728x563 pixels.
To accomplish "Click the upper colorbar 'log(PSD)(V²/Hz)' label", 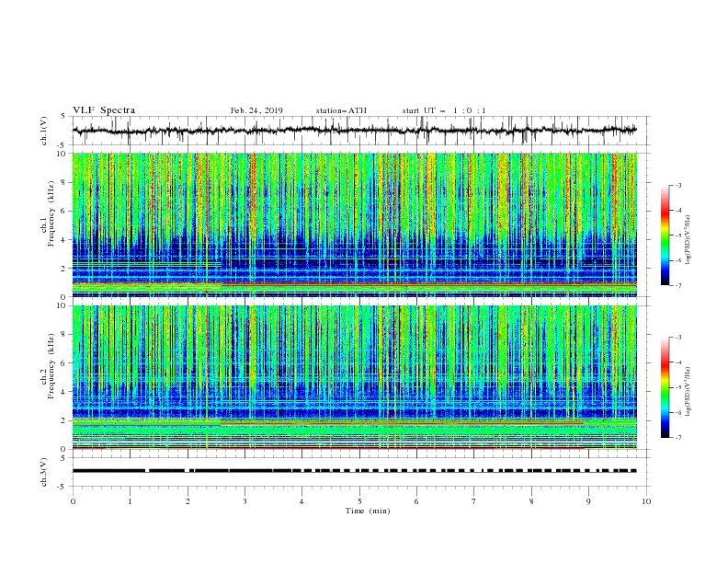I will click(688, 240).
